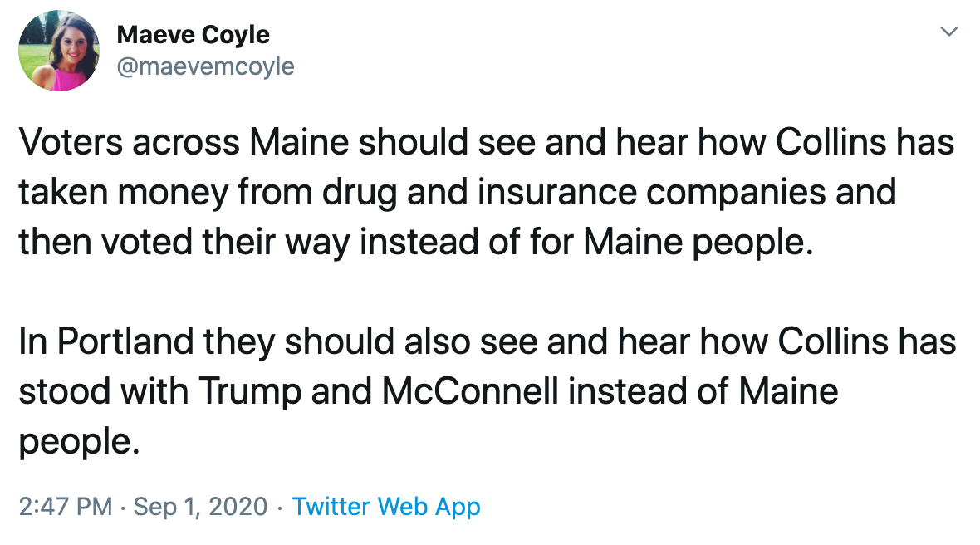The image size is (980, 545).
Task: Click 'Voters' at the tweet's start
Action: click(69, 144)
